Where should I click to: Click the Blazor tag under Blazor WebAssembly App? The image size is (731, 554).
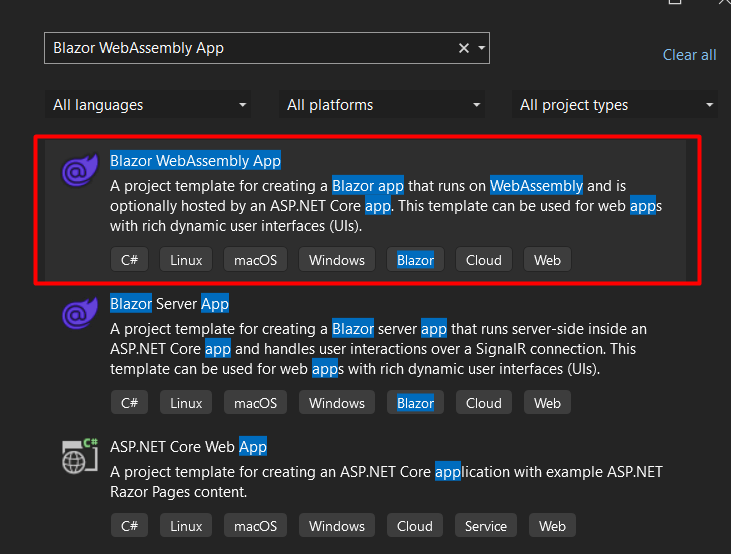click(x=415, y=260)
